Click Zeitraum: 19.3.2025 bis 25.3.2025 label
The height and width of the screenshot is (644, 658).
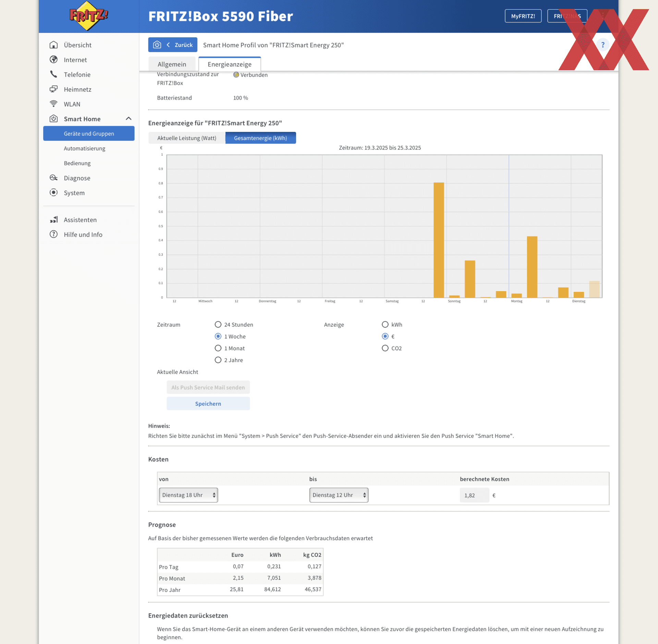[380, 148]
